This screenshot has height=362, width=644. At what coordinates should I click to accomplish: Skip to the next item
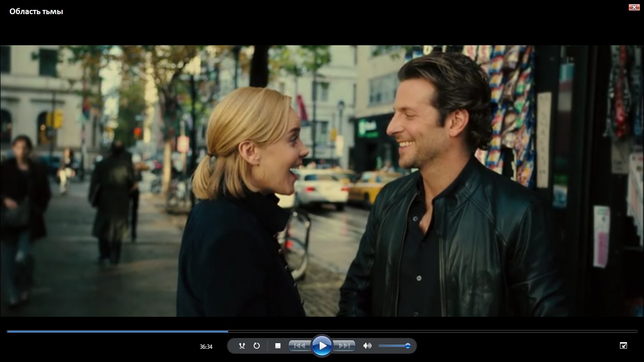[344, 346]
